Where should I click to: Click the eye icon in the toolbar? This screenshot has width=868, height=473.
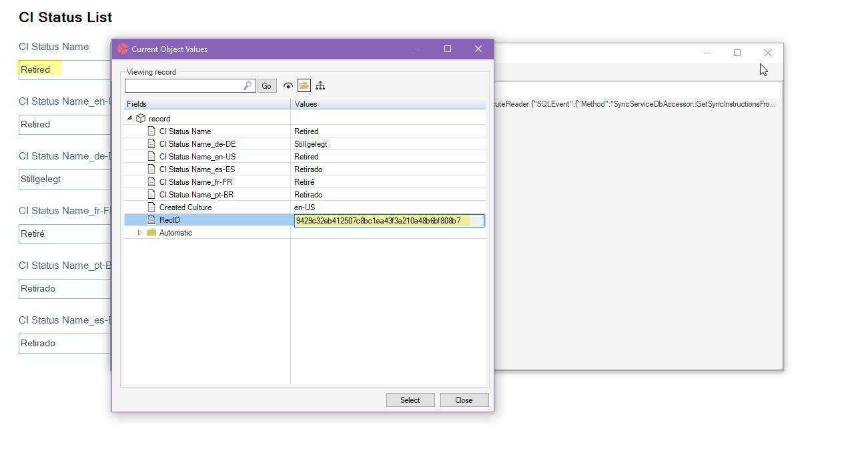point(288,86)
